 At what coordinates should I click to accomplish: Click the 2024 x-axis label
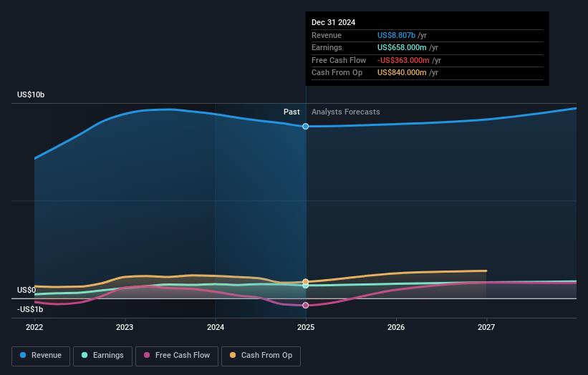(216, 327)
